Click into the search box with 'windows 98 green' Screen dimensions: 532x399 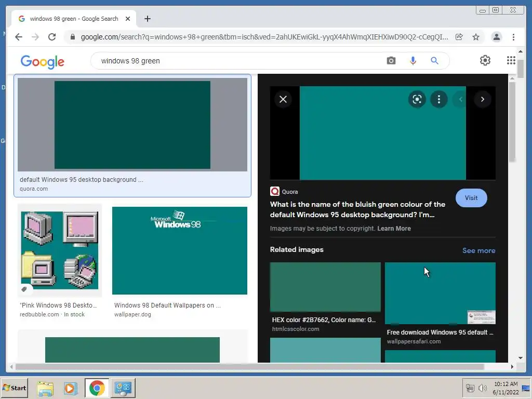(x=237, y=61)
